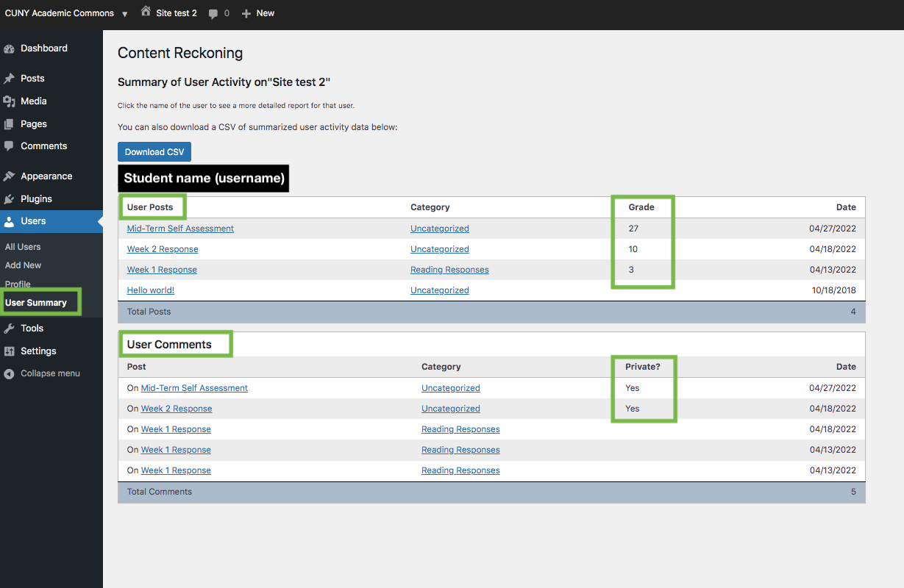Click the User Comments table heading
Image resolution: width=904 pixels, height=588 pixels.
(169, 345)
